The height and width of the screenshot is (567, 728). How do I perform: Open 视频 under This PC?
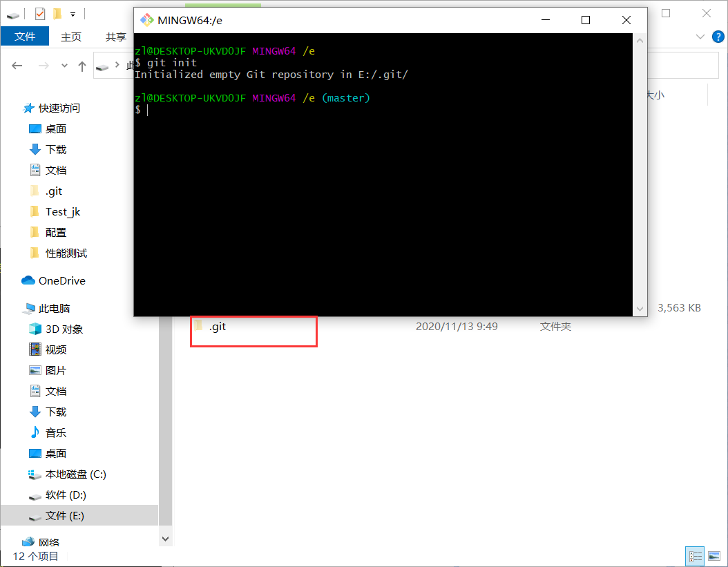pyautogui.click(x=56, y=349)
